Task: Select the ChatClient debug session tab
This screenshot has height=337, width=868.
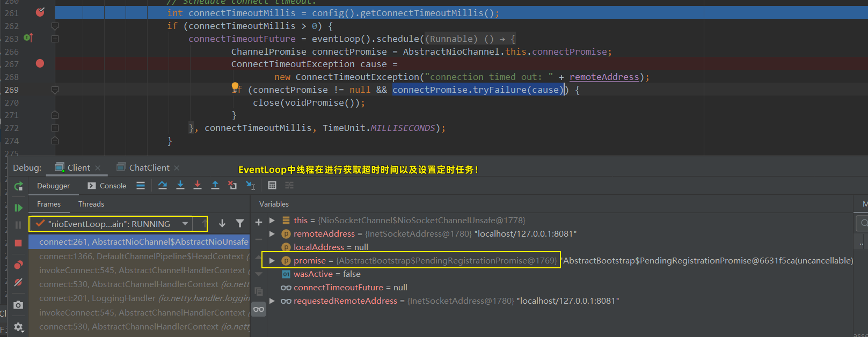Action: (x=149, y=168)
